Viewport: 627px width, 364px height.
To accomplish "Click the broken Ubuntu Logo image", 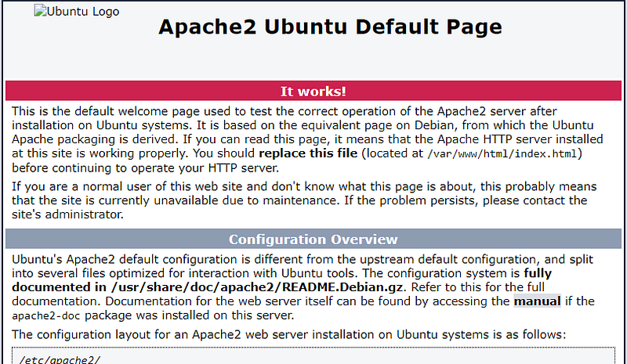I will (x=77, y=11).
